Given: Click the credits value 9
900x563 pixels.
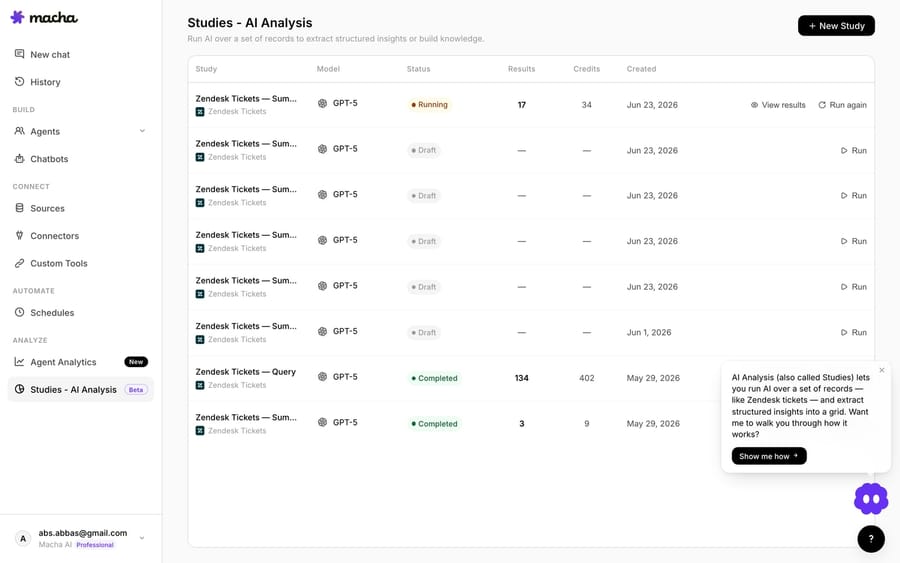Looking at the screenshot, I should pos(587,424).
